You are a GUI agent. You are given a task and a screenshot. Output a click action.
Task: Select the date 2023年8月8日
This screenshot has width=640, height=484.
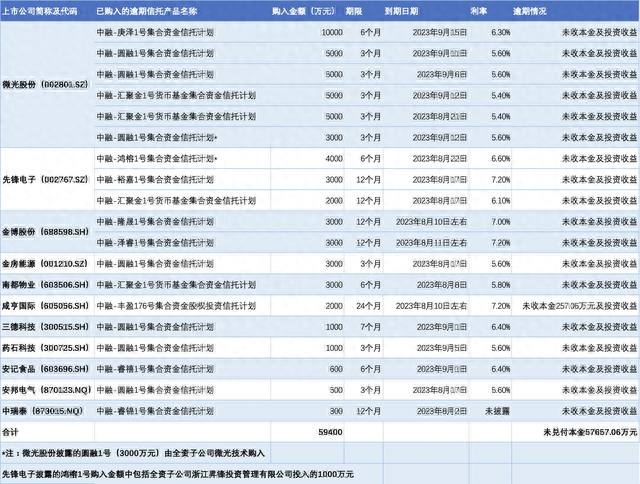click(x=441, y=285)
